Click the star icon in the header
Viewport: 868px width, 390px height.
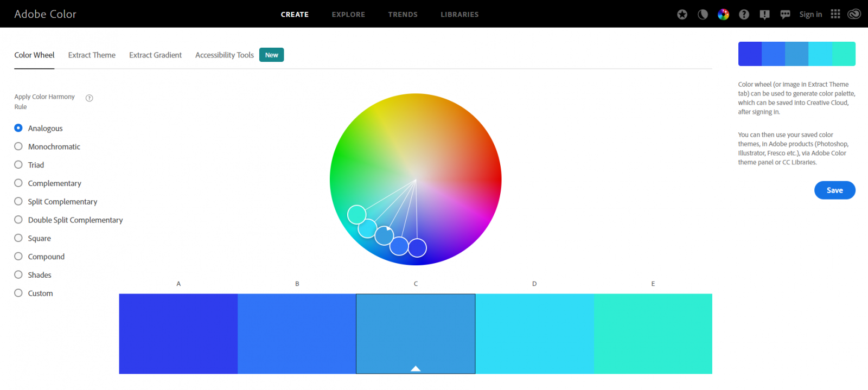[x=682, y=15]
